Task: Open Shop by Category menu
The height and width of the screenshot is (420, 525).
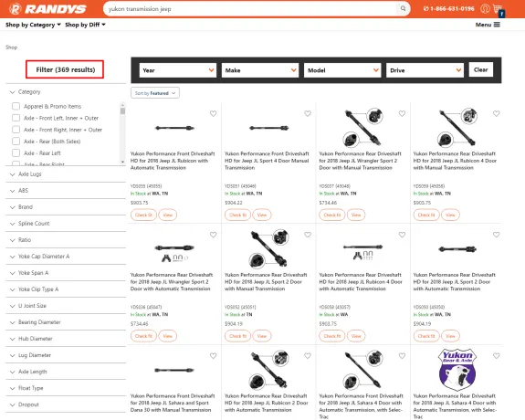Action: point(33,25)
